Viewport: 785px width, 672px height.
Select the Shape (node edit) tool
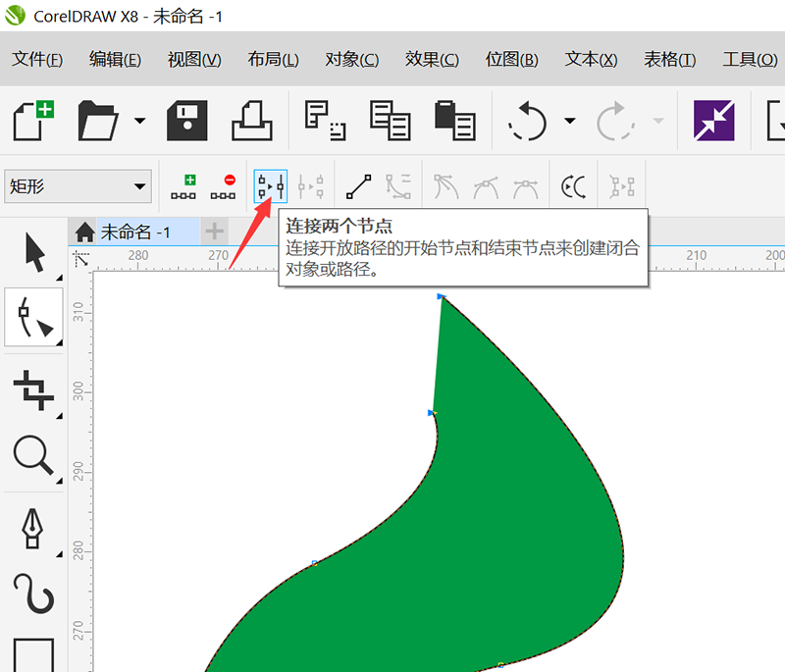click(x=34, y=317)
